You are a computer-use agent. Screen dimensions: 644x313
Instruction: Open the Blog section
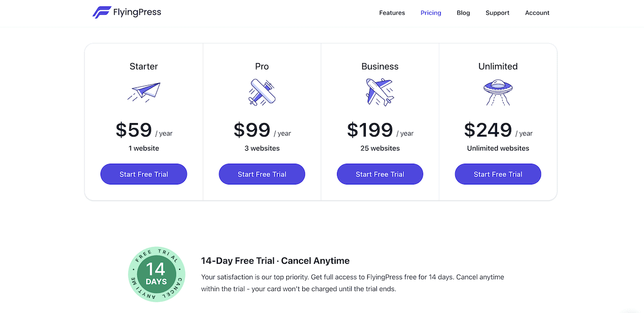[x=463, y=13]
